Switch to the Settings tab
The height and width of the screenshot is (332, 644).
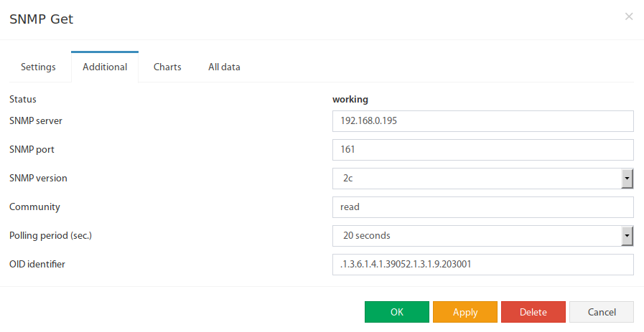[38, 67]
